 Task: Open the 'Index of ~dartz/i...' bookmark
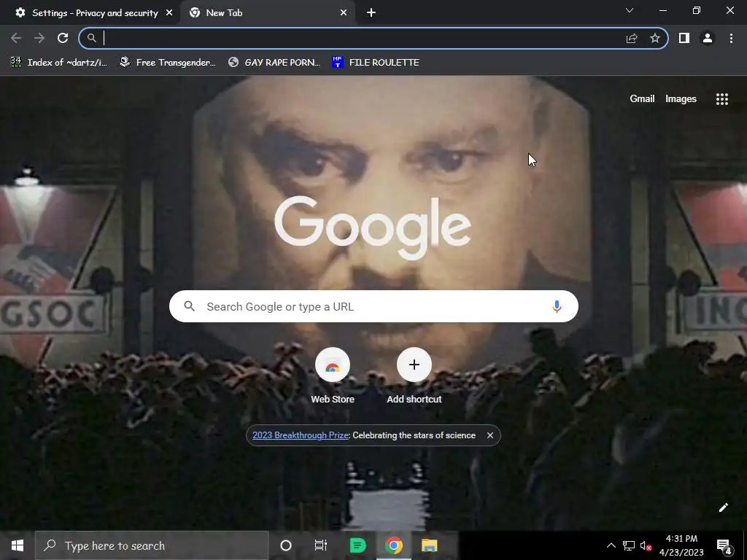point(59,63)
